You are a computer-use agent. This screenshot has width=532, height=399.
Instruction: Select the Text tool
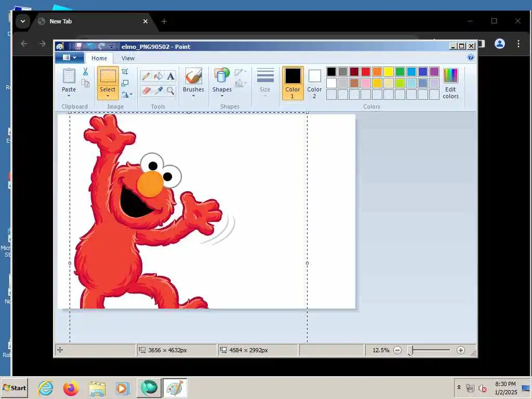(170, 76)
